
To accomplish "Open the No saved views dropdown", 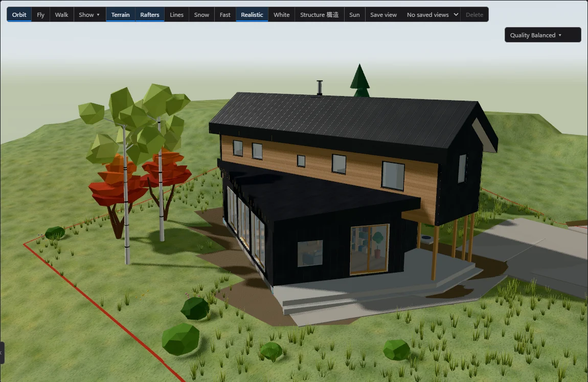I will pyautogui.click(x=433, y=15).
